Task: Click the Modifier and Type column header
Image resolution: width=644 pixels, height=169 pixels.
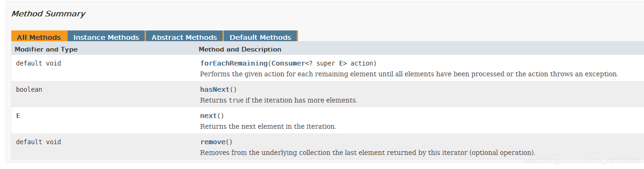Action: click(46, 49)
